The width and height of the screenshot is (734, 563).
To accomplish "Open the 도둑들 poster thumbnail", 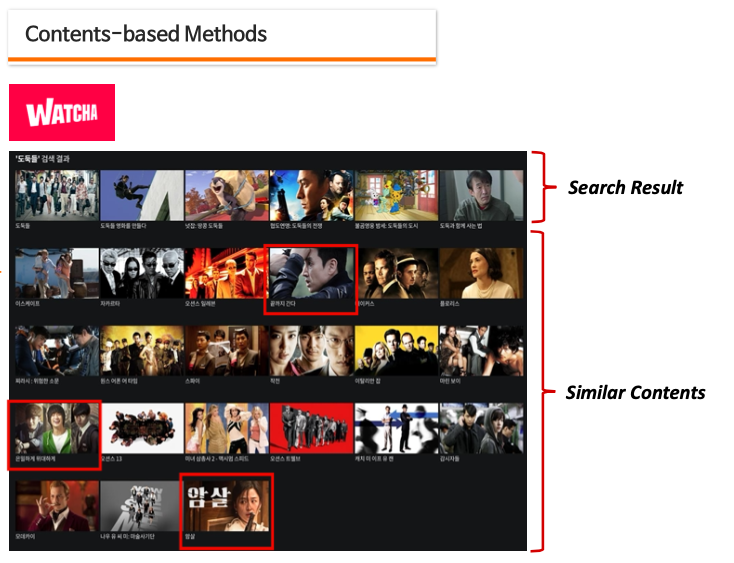I will (57, 195).
